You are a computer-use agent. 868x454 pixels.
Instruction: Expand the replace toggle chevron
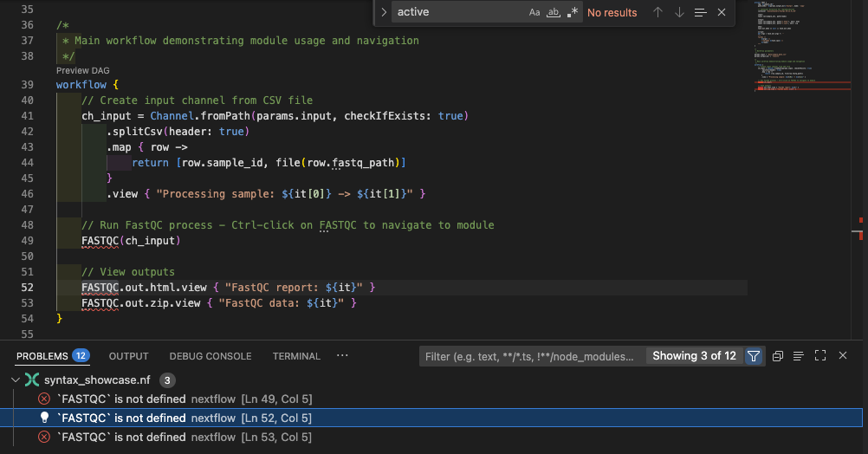[384, 12]
